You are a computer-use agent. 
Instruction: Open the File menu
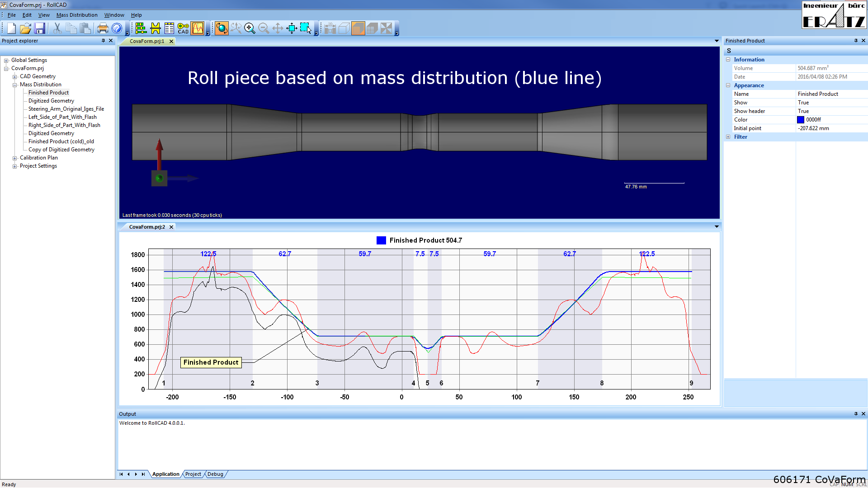pyautogui.click(x=12, y=15)
